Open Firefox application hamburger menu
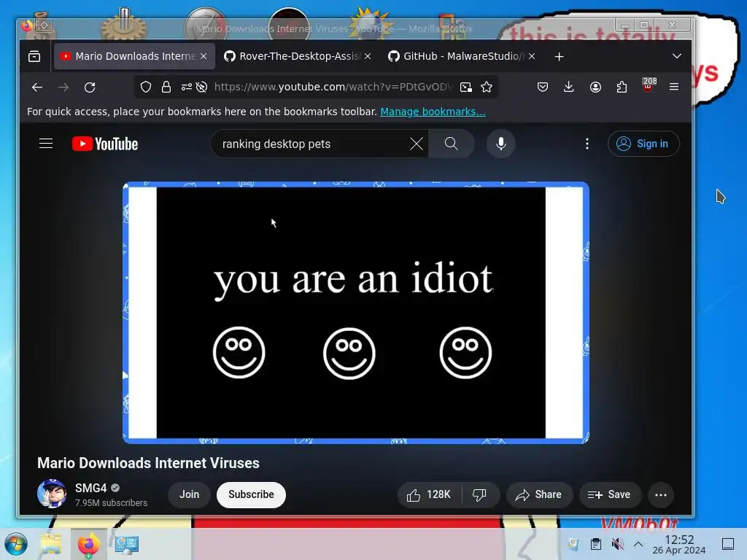Screen dimensions: 747x560 click(x=673, y=87)
